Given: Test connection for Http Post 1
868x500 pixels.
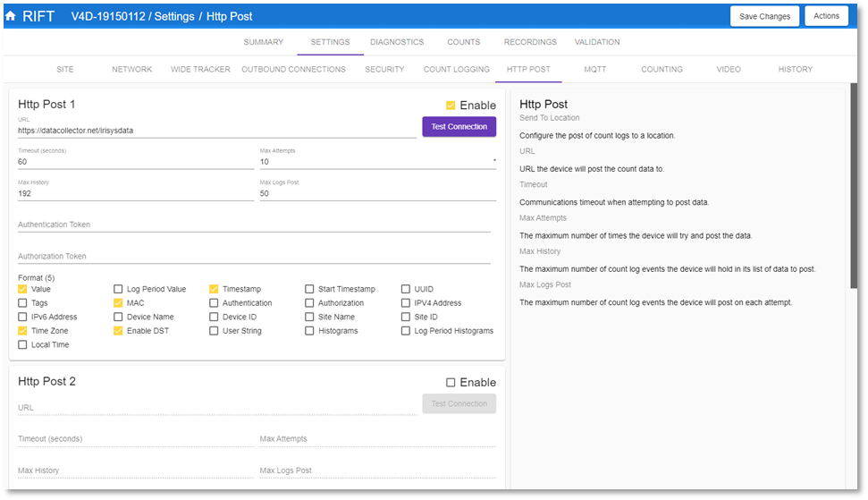Looking at the screenshot, I should [459, 127].
